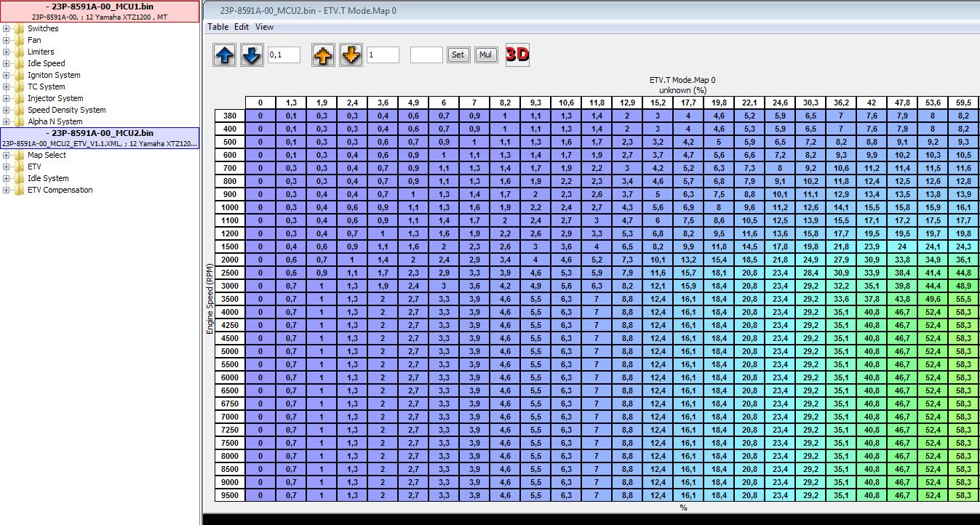Click the orange plus-up arrow button
This screenshot has width=980, height=525.
(324, 55)
